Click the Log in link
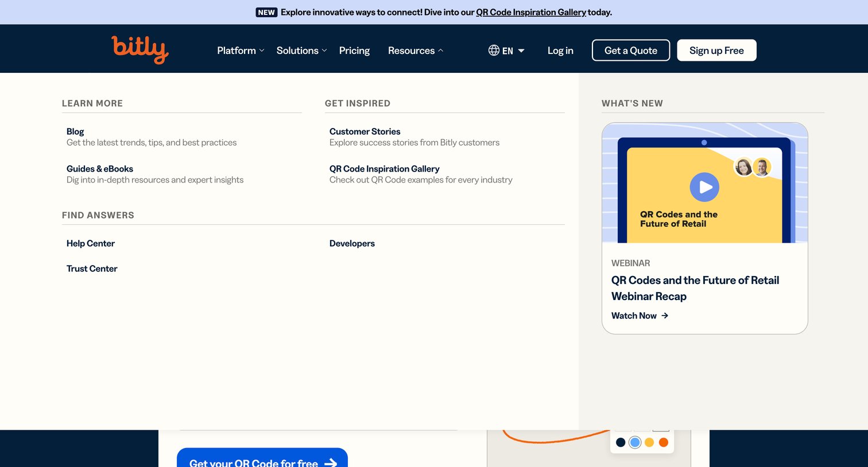This screenshot has height=467, width=868. coord(560,50)
